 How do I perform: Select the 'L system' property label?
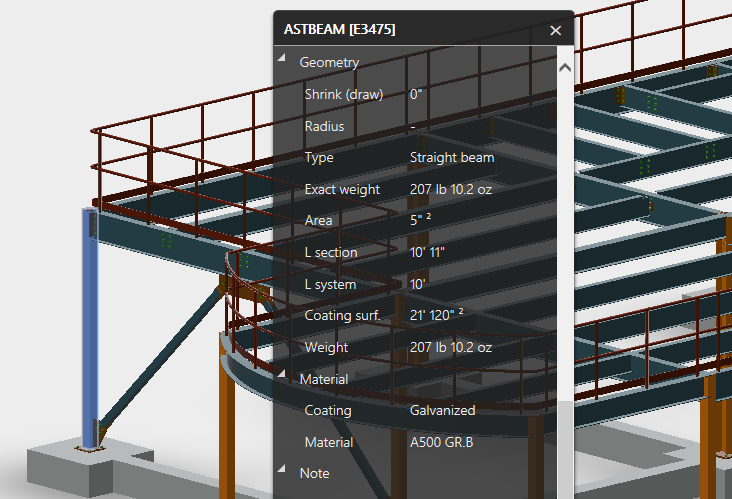coord(330,284)
